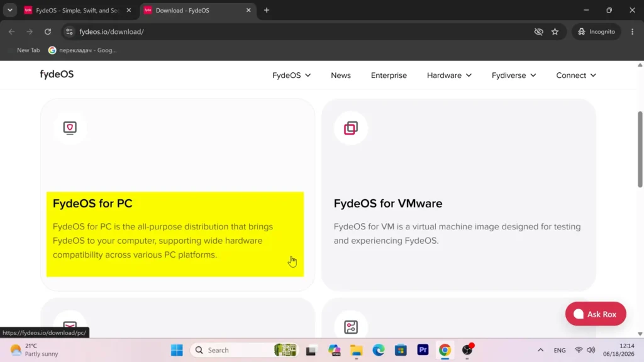The height and width of the screenshot is (362, 644).
Task: View site information icon in address bar
Action: tap(69, 31)
